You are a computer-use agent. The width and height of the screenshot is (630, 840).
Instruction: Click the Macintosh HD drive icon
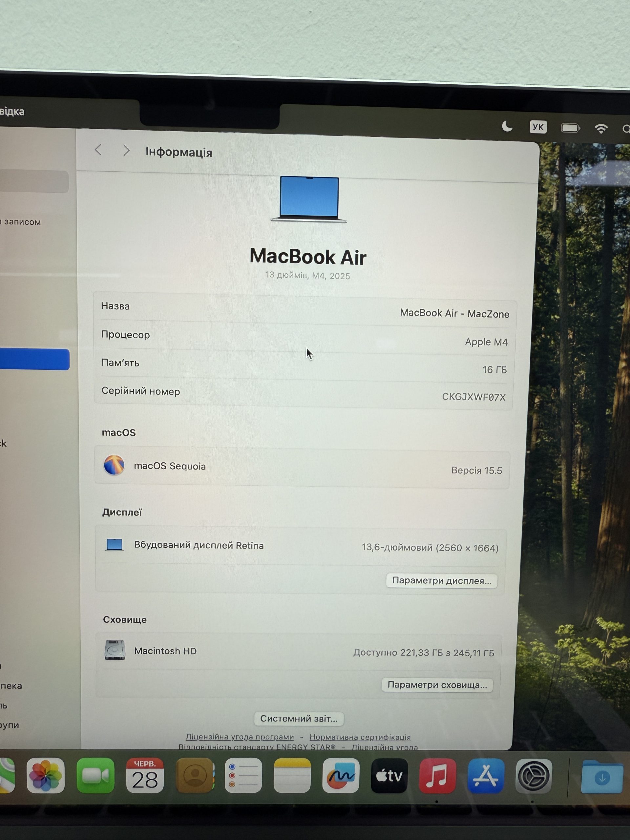point(115,650)
